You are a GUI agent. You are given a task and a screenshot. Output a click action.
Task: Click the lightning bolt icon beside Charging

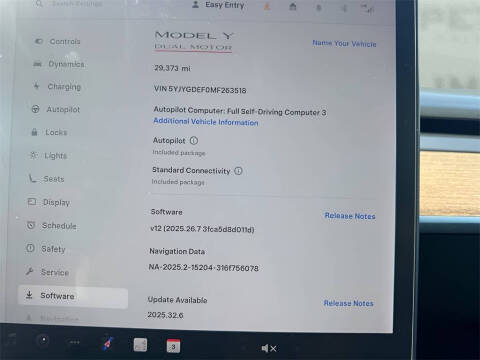click(x=36, y=86)
